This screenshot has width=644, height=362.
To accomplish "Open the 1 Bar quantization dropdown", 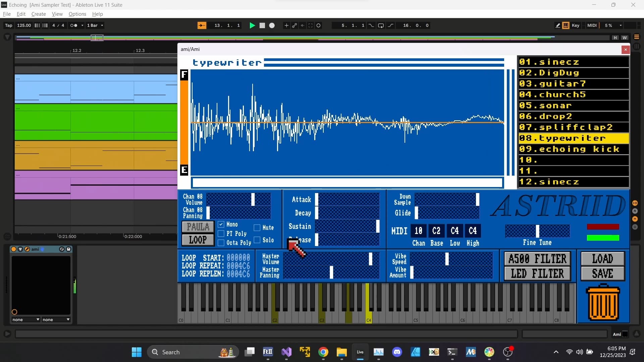I will pos(95,25).
